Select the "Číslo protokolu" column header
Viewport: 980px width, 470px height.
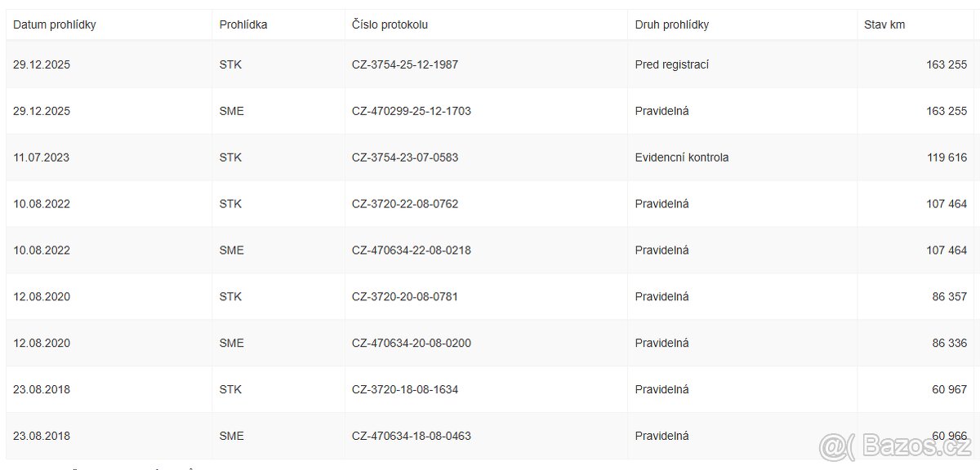390,24
